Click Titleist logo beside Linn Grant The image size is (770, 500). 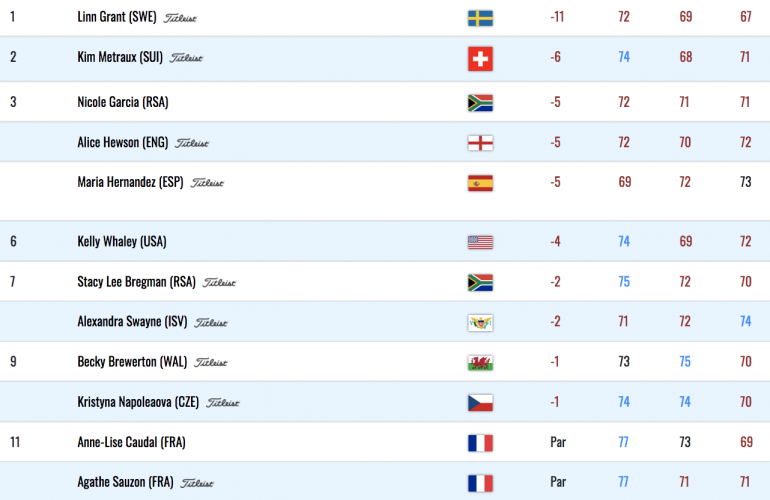[x=180, y=18]
